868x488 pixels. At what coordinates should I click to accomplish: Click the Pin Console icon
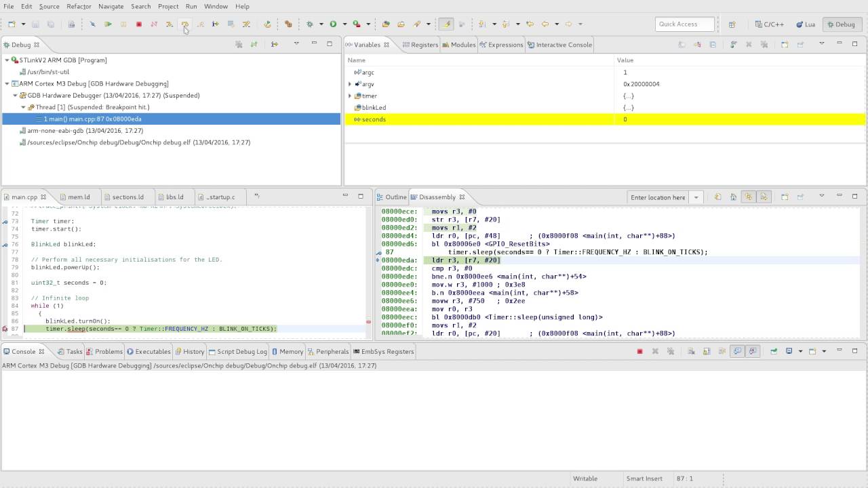(773, 351)
